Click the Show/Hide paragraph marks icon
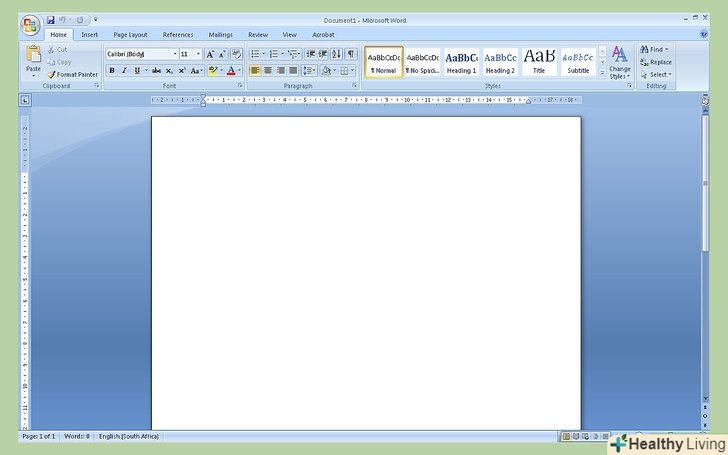The image size is (728, 455). point(351,54)
